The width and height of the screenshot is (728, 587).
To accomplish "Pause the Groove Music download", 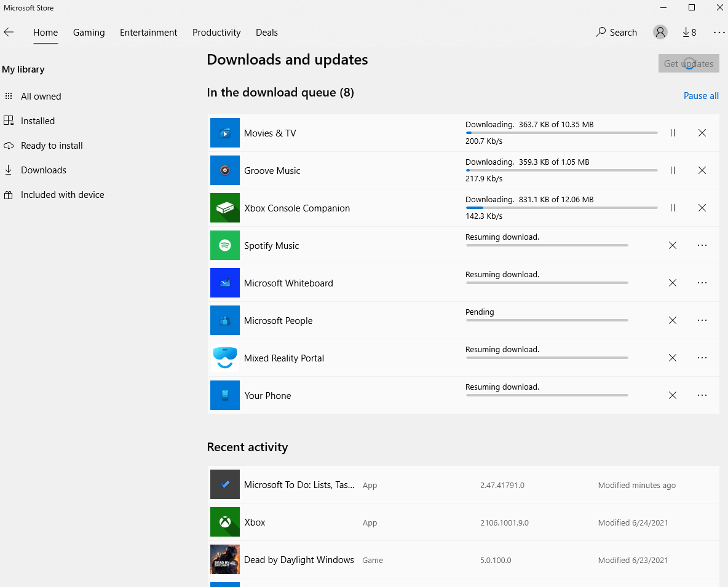I will (x=672, y=170).
